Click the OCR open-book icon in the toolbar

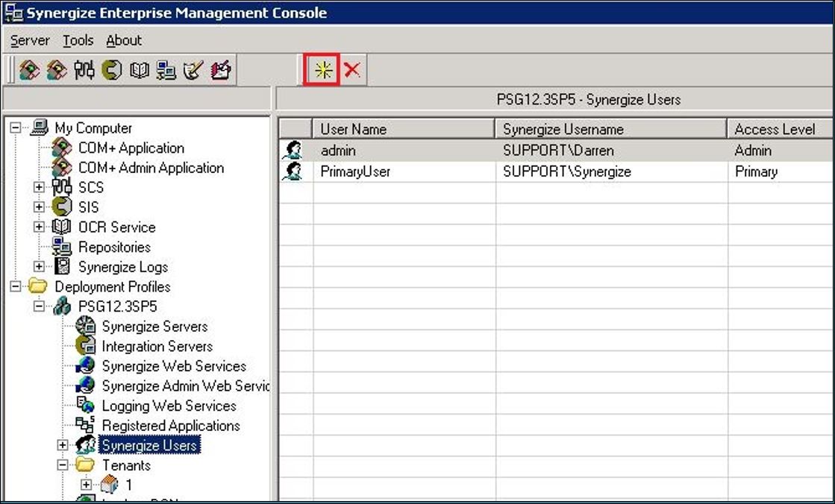[x=140, y=70]
